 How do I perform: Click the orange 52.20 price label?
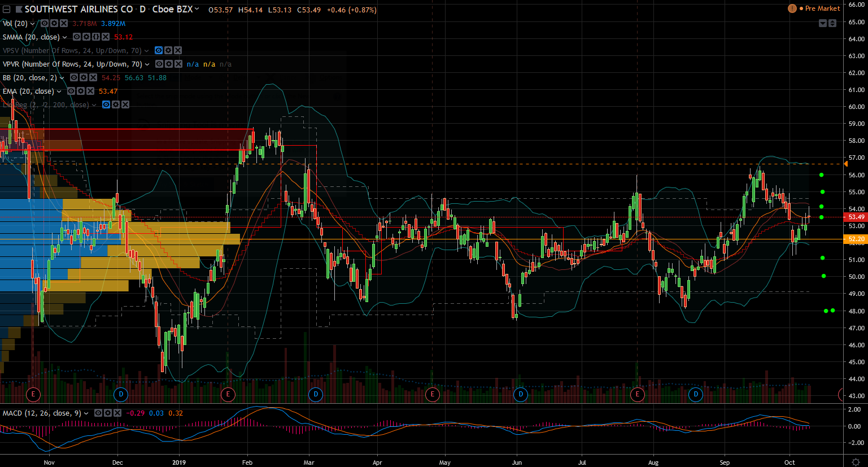856,239
